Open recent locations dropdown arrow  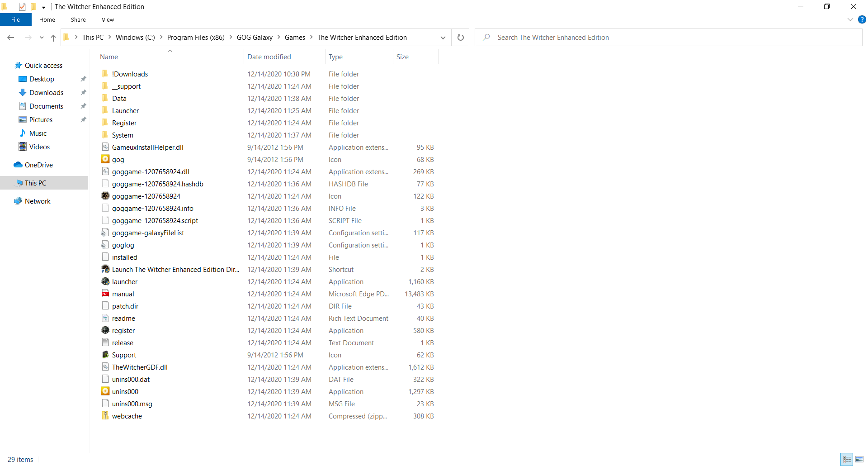coord(42,38)
